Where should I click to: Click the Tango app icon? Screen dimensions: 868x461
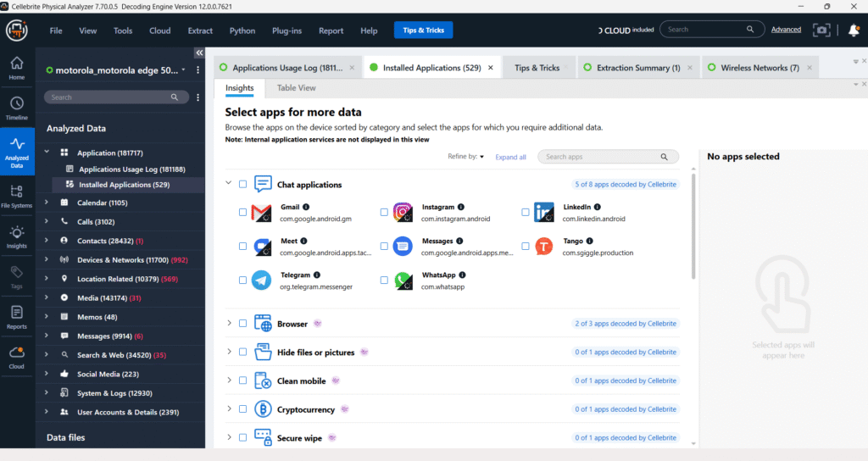(543, 247)
